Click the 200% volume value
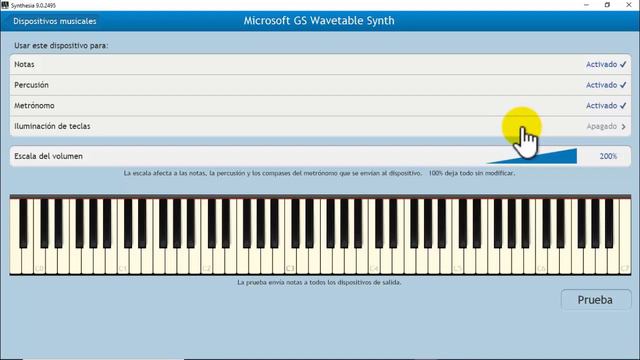640x360 pixels. (608, 156)
